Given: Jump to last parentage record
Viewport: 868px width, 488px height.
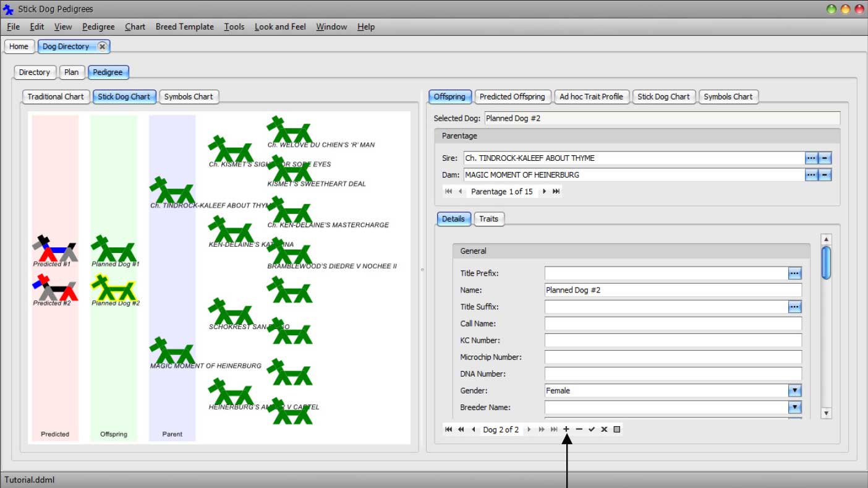Looking at the screenshot, I should [556, 192].
